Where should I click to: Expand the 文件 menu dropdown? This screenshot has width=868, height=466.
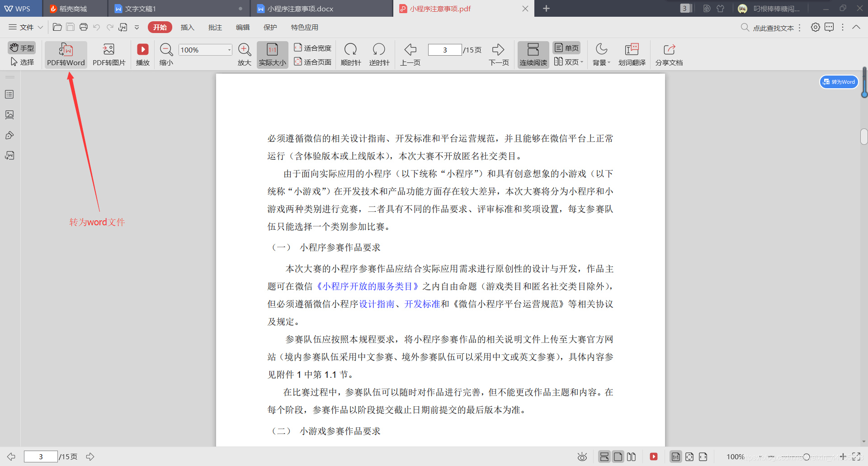[26, 27]
